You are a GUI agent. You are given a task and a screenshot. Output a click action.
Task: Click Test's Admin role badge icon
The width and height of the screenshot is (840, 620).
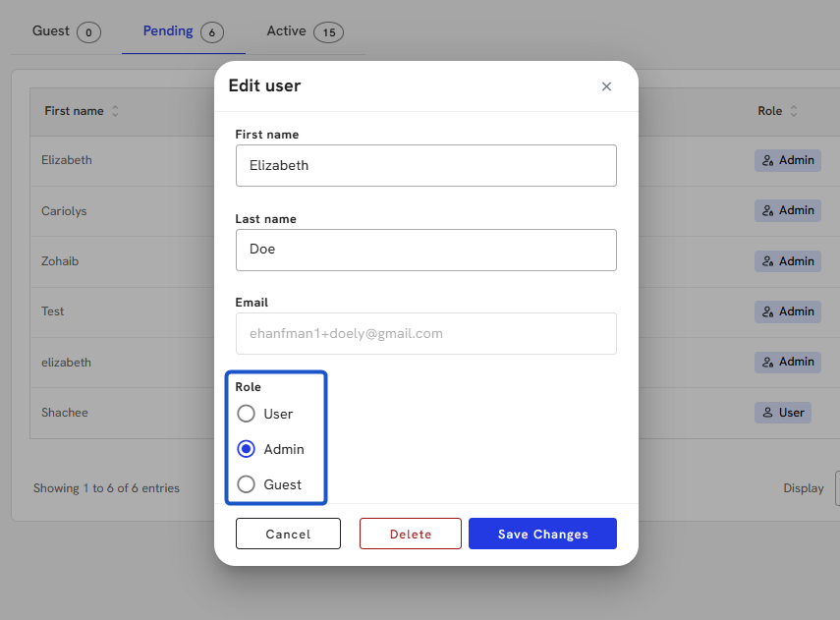coord(767,311)
